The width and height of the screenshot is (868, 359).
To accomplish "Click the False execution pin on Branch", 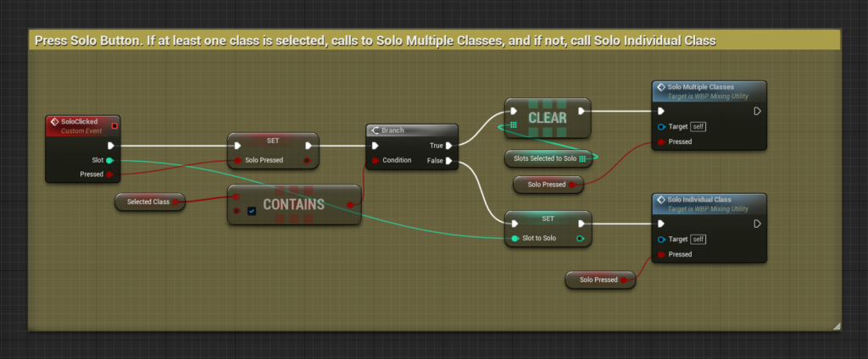I will pyautogui.click(x=448, y=160).
